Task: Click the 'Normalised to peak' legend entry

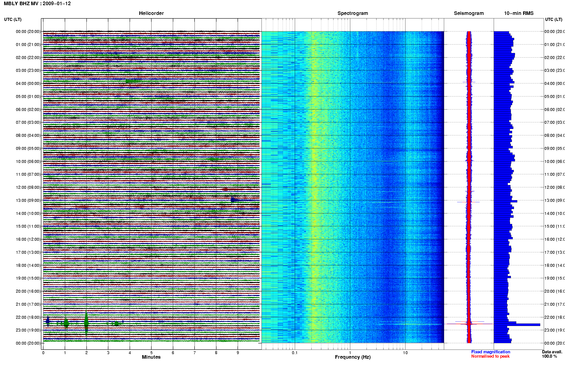Action: [x=490, y=356]
